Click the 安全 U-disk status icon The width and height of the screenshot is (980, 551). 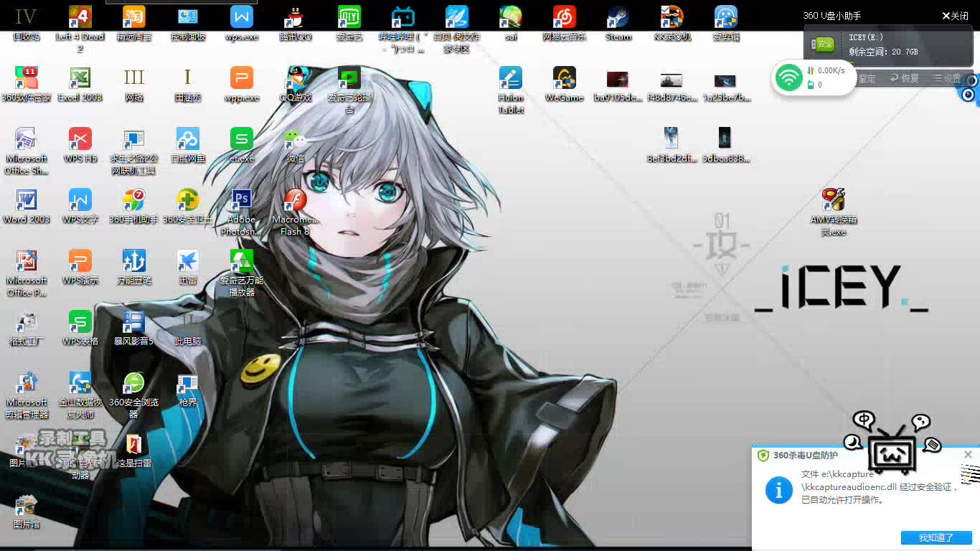click(x=824, y=44)
